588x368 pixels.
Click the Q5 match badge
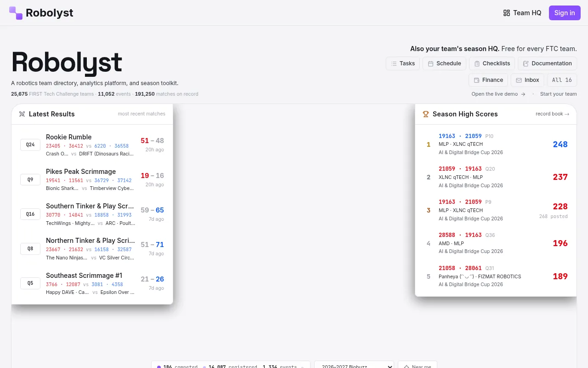[30, 283]
